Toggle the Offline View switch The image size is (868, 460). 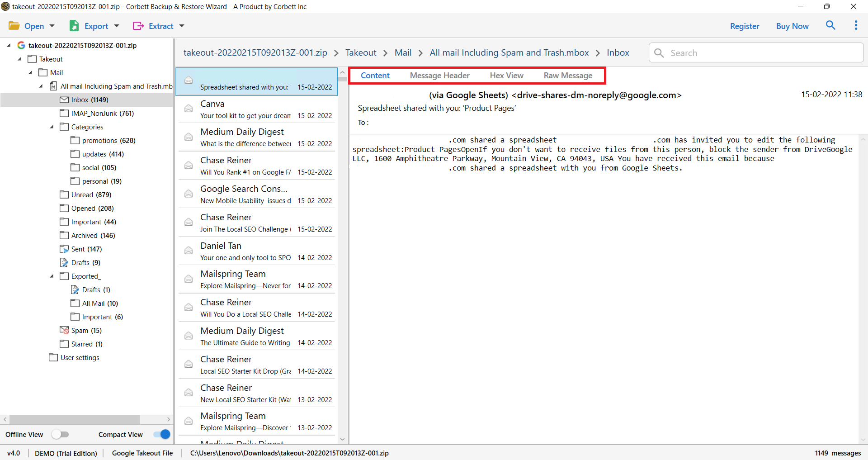[60, 434]
